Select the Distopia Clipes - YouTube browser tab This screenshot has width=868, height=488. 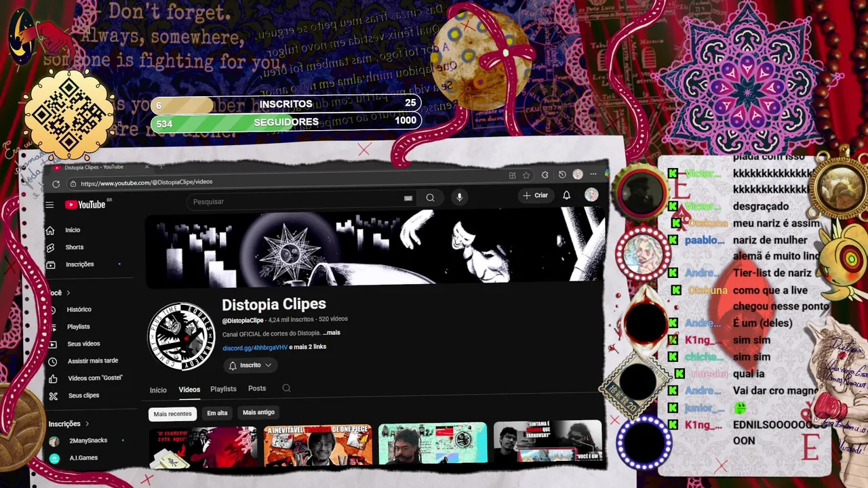point(94,167)
